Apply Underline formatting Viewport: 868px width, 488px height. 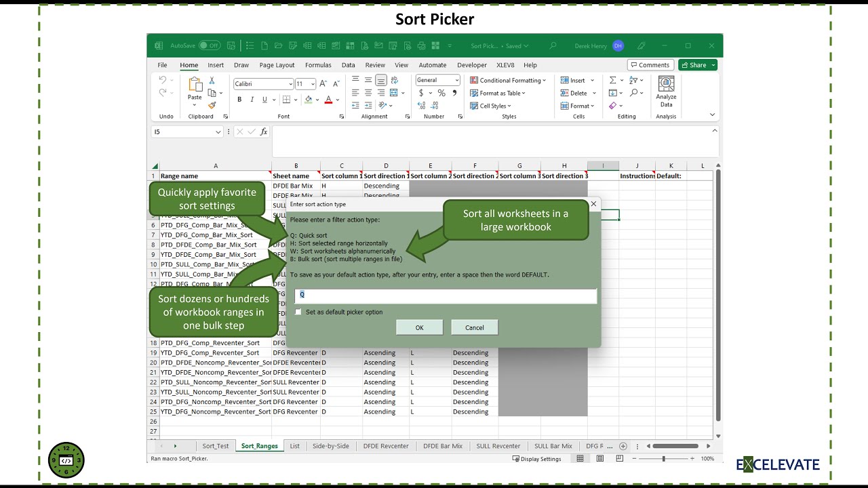[265, 100]
